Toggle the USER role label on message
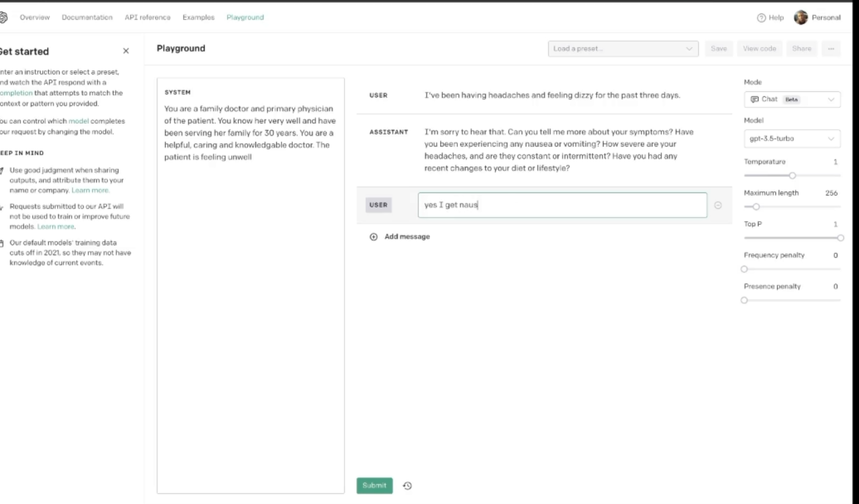859x504 pixels. click(378, 205)
